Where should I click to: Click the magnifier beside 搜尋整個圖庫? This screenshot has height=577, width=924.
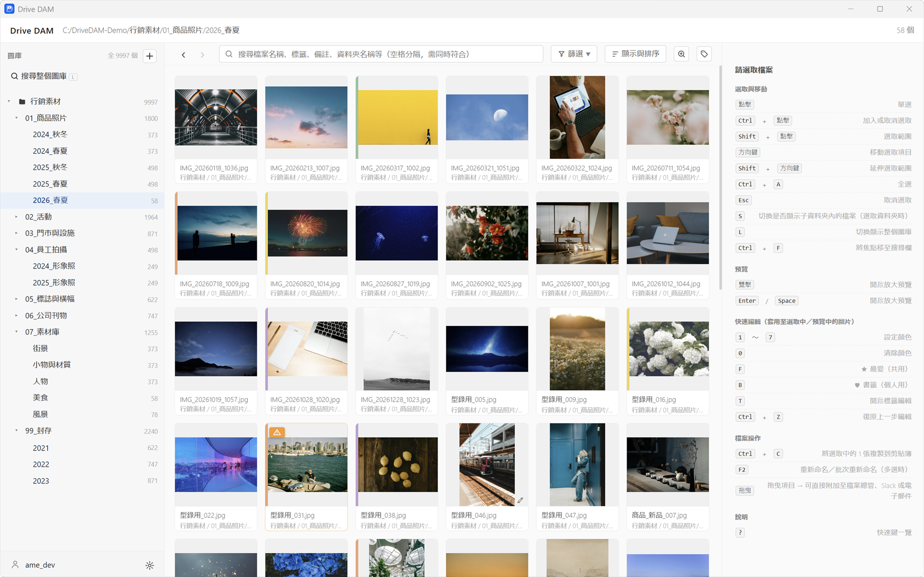(14, 76)
